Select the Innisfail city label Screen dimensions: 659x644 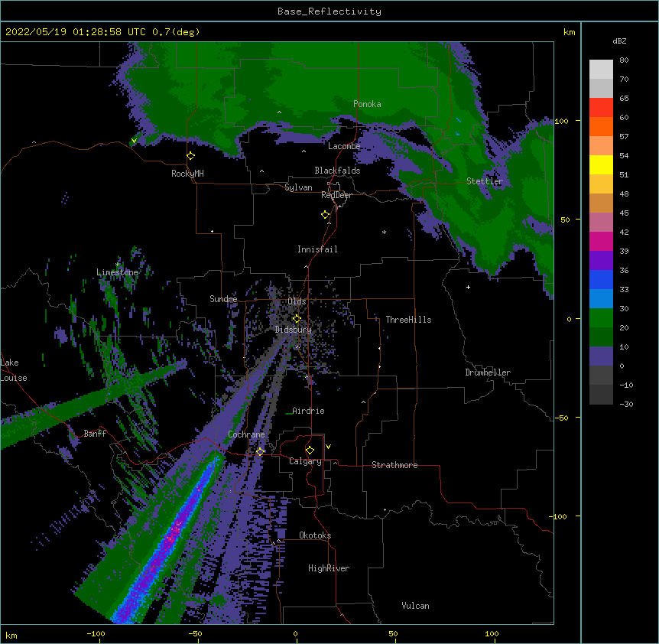tap(317, 249)
